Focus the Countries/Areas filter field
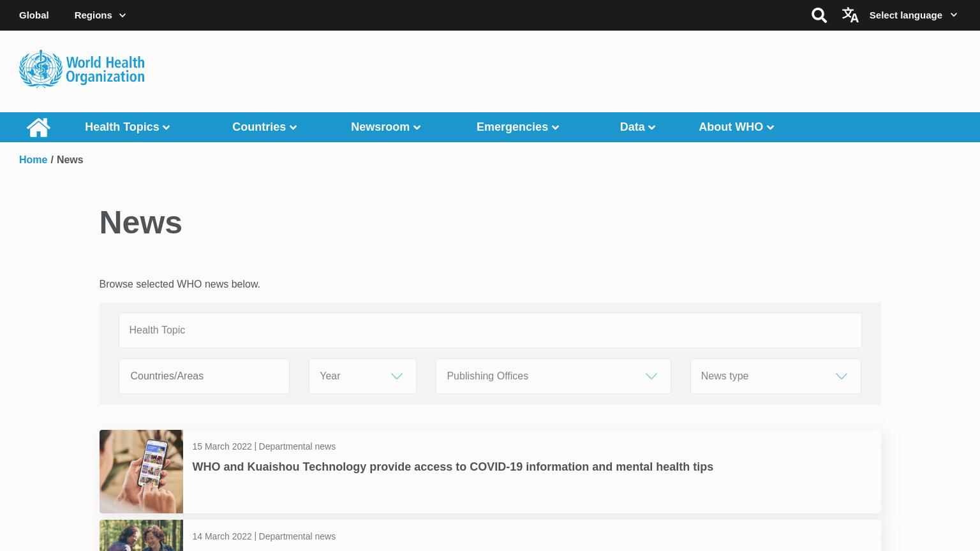The width and height of the screenshot is (980, 551). click(204, 376)
